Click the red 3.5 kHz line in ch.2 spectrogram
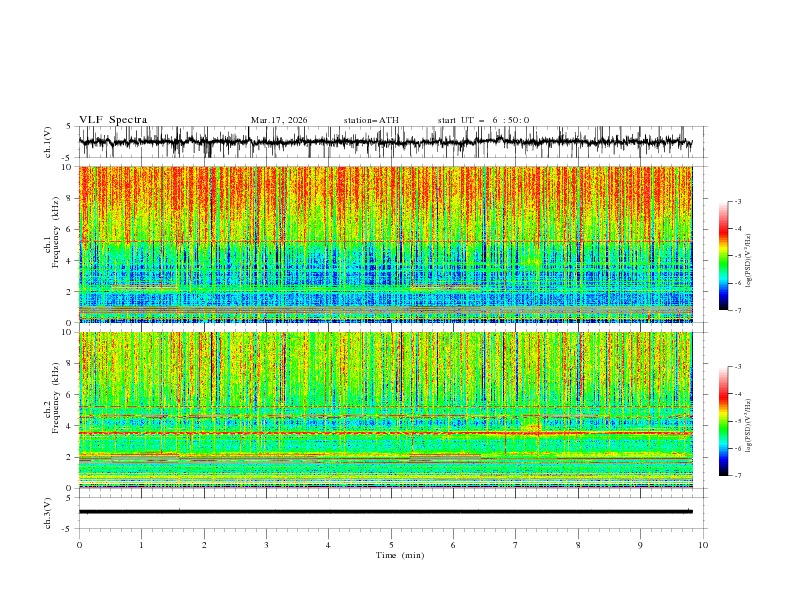This screenshot has height=612, width=792. pos(385,433)
